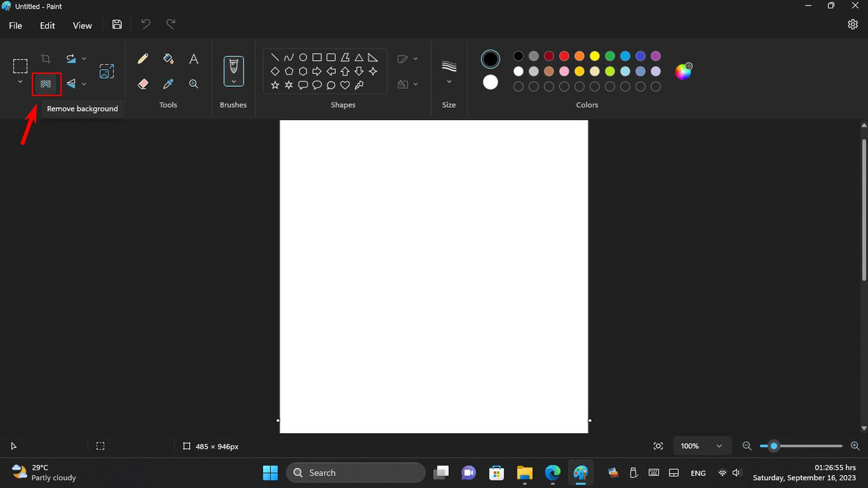Open the Image Creator icon beside the Rotate tool

point(106,71)
